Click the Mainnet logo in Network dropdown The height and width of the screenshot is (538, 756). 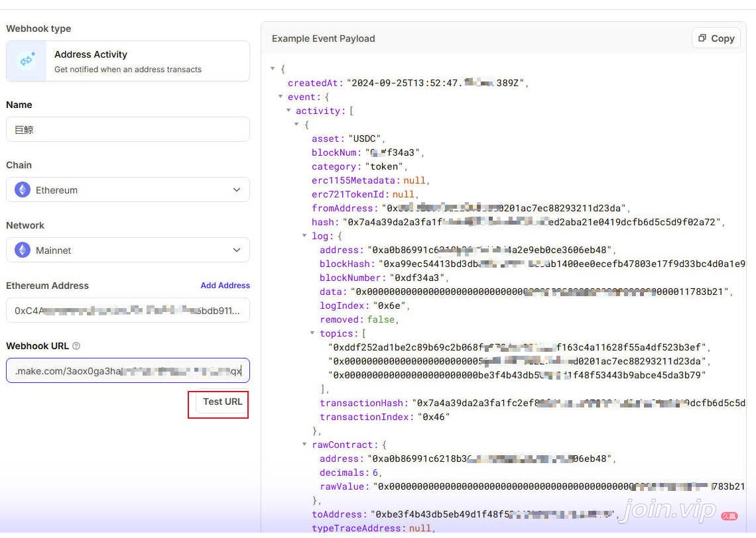(22, 250)
